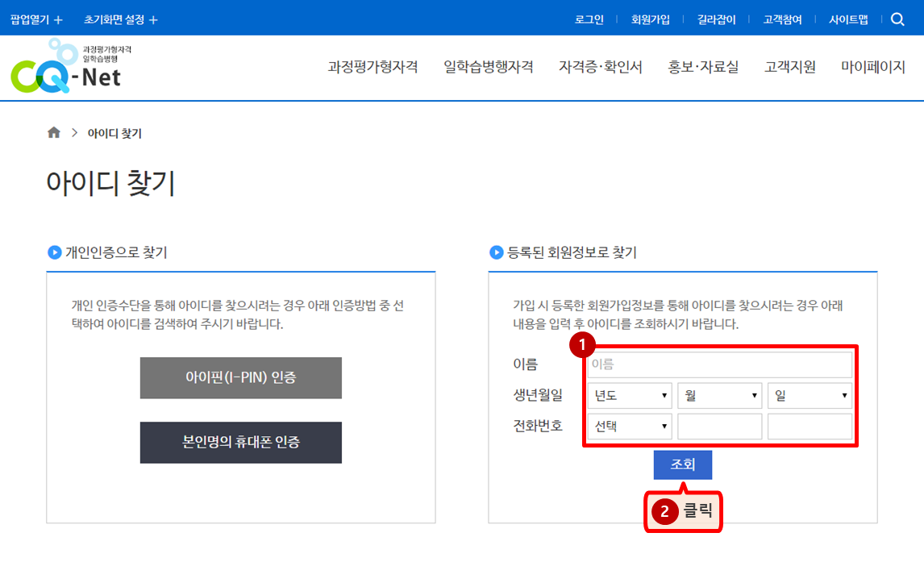The width and height of the screenshot is (924, 562).
Task: Open the 일학습병행자격 menu
Action: point(489,67)
